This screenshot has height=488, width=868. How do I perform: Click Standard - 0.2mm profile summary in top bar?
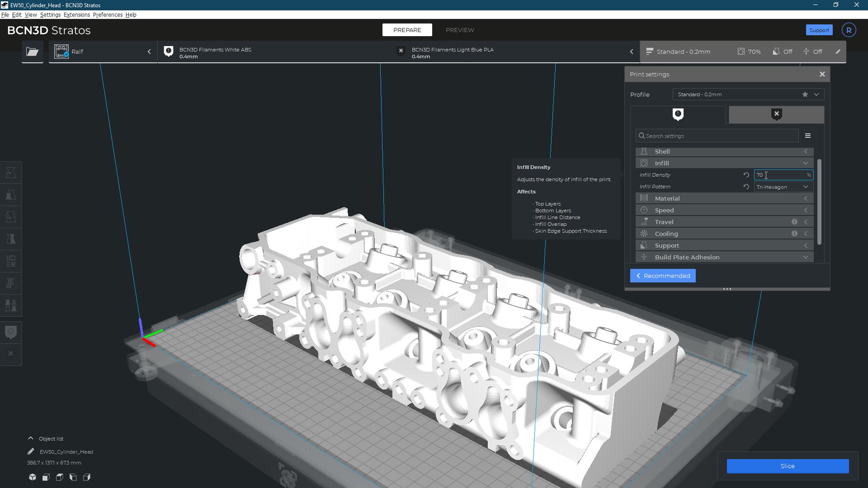coord(678,52)
